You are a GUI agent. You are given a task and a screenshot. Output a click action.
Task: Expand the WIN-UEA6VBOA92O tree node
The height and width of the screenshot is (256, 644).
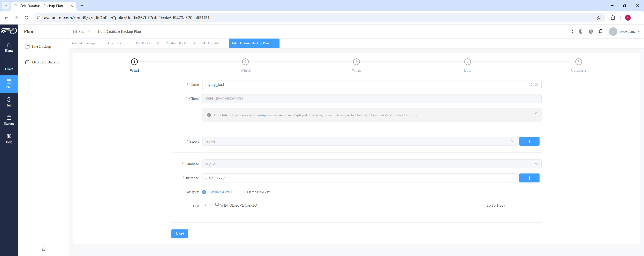(x=206, y=205)
